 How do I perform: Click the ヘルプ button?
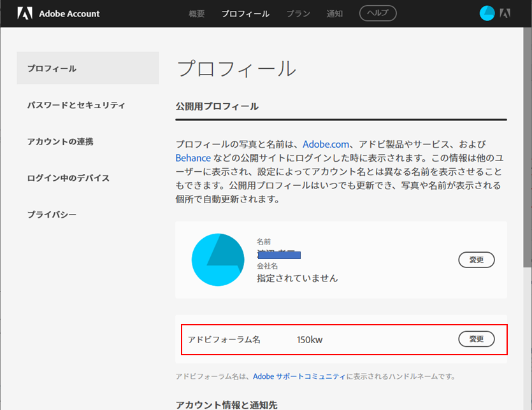[378, 13]
